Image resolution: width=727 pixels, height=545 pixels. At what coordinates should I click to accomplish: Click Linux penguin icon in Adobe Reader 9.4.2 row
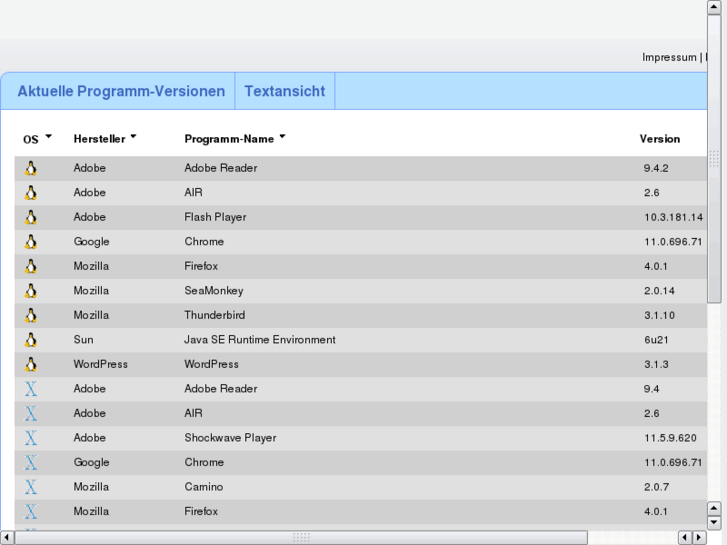pyautogui.click(x=31, y=168)
